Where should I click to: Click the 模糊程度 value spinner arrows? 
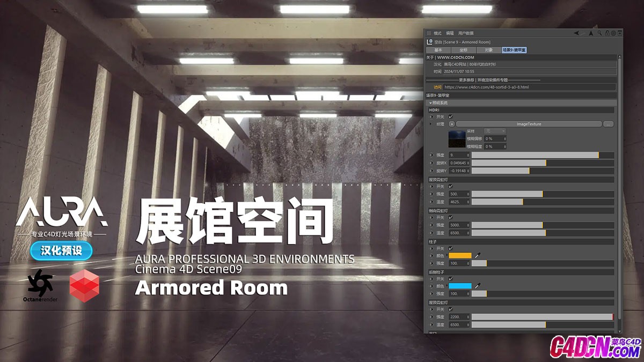coord(504,146)
